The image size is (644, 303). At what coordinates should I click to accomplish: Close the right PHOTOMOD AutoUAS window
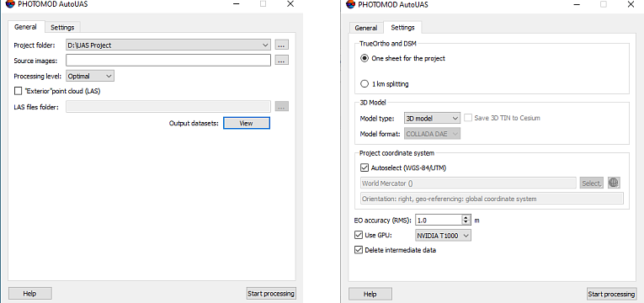pos(631,4)
